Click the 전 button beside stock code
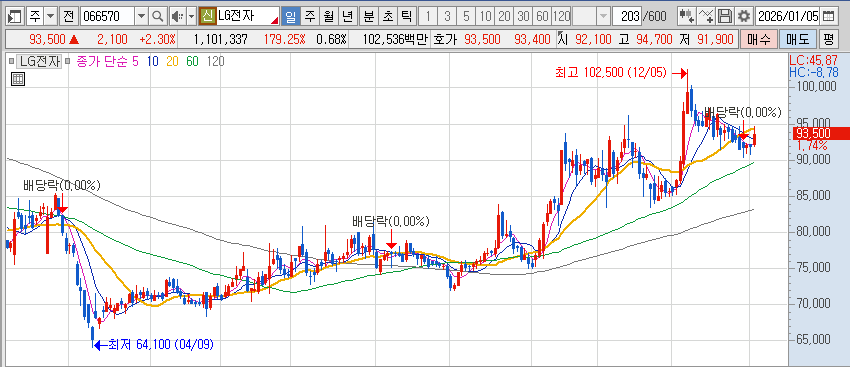The width and height of the screenshot is (850, 367). [69, 17]
